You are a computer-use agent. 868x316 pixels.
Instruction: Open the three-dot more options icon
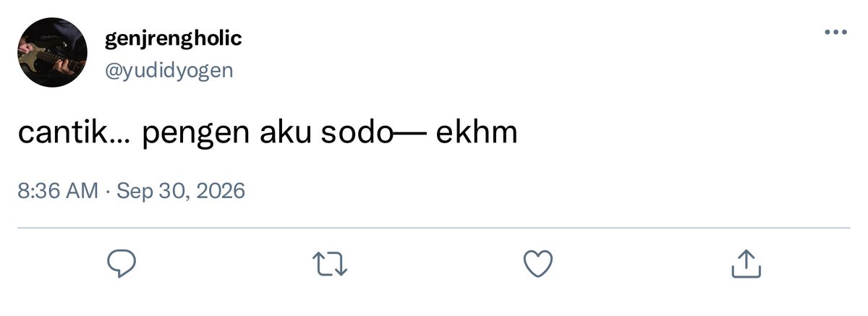[x=835, y=32]
